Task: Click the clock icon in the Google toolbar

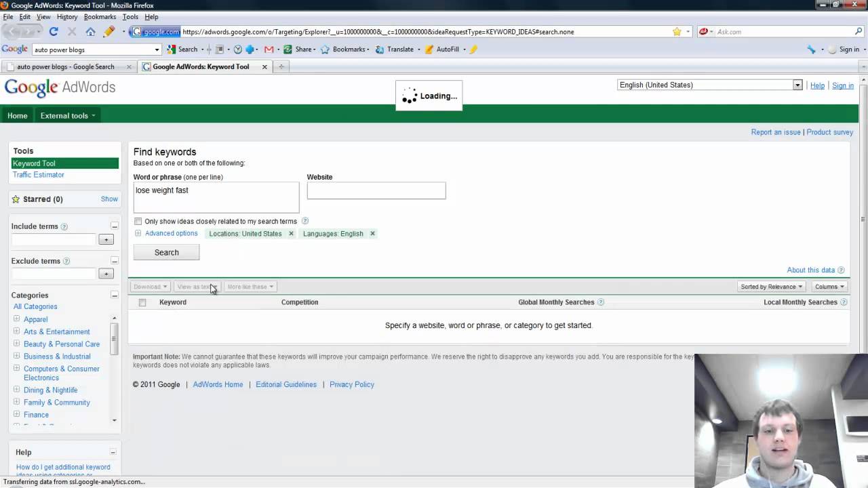Action: tap(238, 49)
